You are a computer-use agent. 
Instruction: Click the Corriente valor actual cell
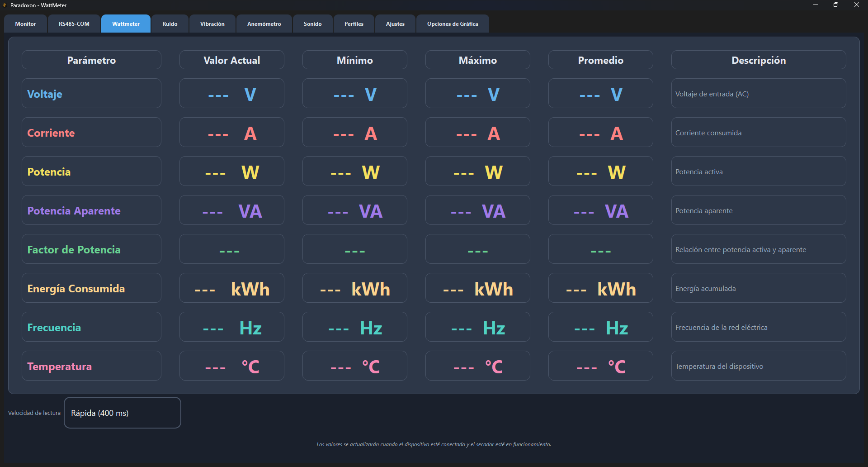[232, 133]
